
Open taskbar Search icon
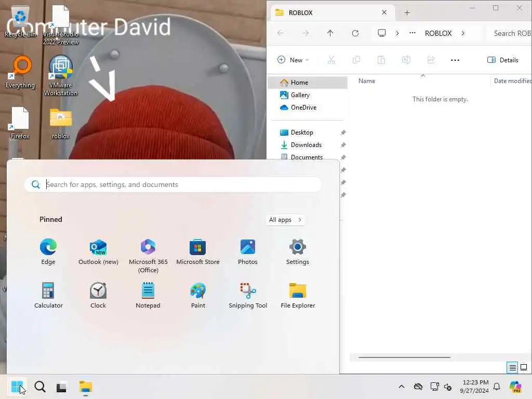click(x=39, y=387)
